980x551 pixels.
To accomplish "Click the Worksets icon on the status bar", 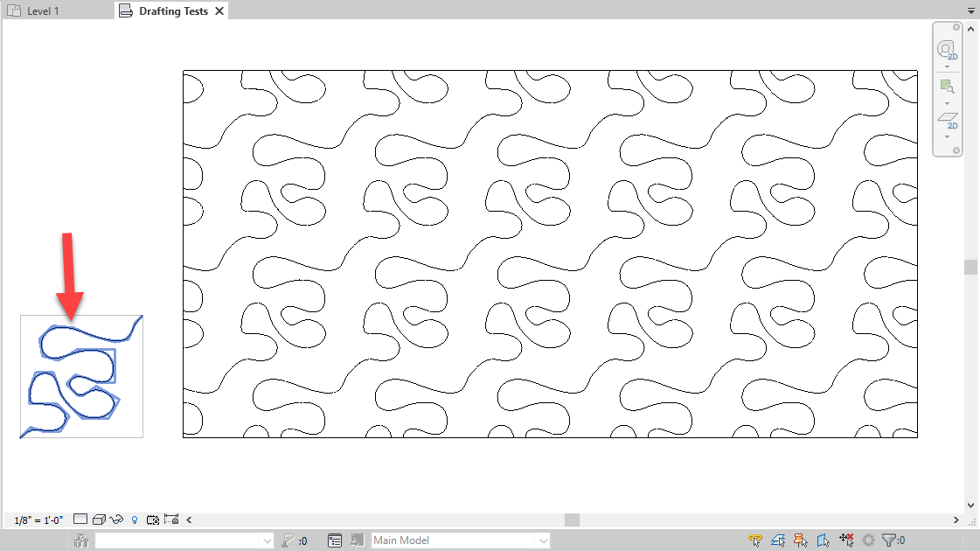I will coord(82,540).
